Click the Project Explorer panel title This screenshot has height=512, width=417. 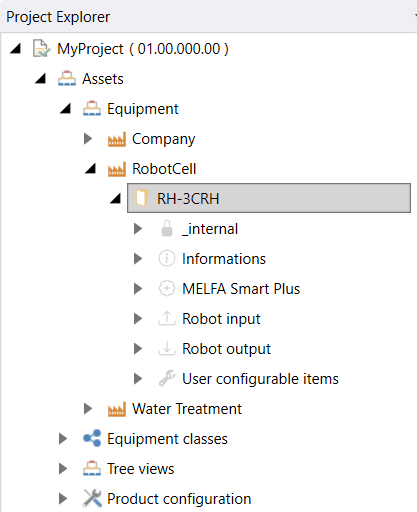coord(58,17)
